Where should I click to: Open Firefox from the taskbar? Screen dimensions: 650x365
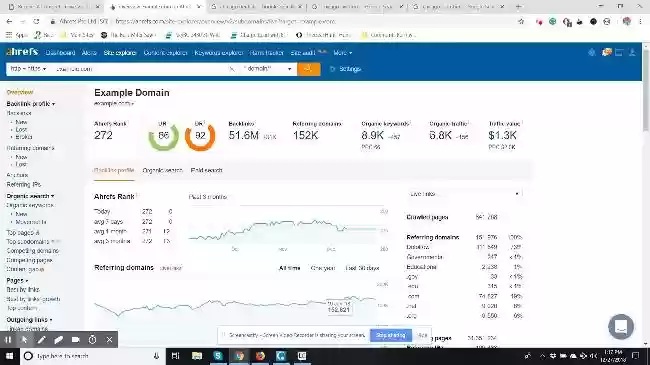260,356
